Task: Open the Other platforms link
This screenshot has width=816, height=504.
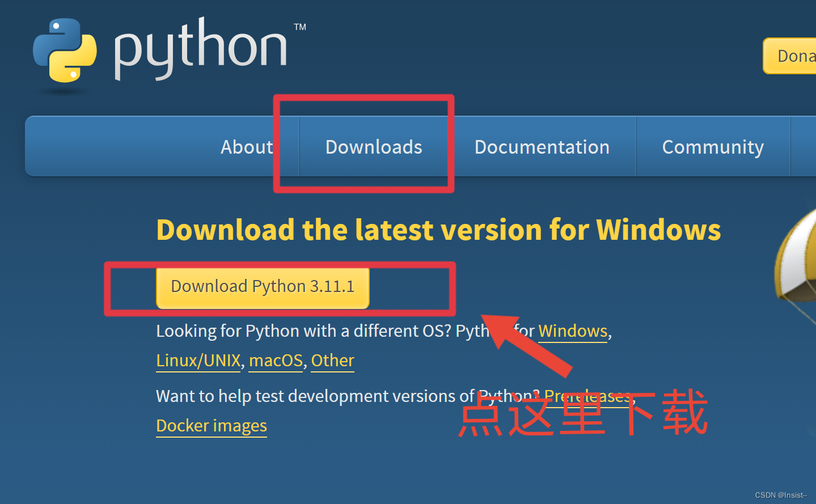Action: point(333,361)
